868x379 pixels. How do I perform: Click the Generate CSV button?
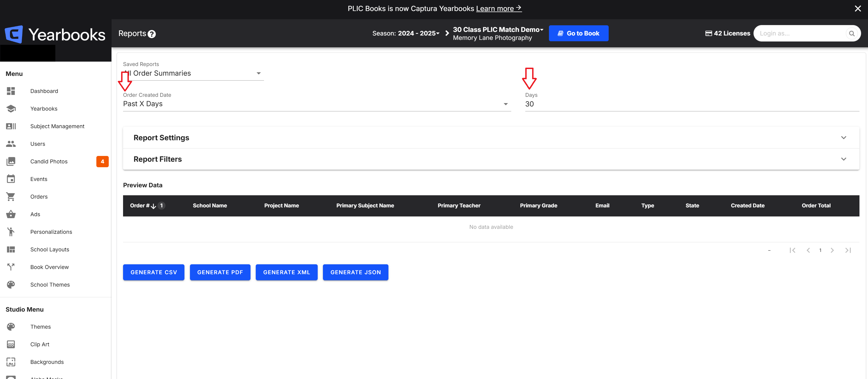(154, 272)
